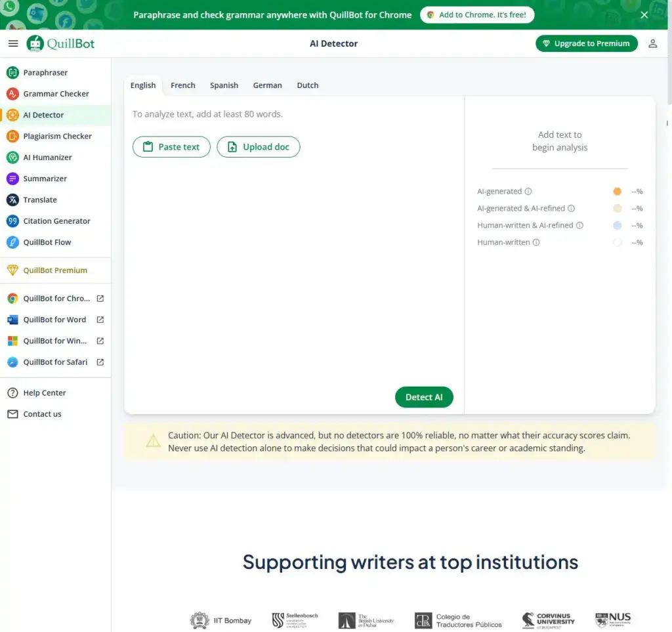Click the 'QuillBot' wordmark text

pyautogui.click(x=71, y=44)
